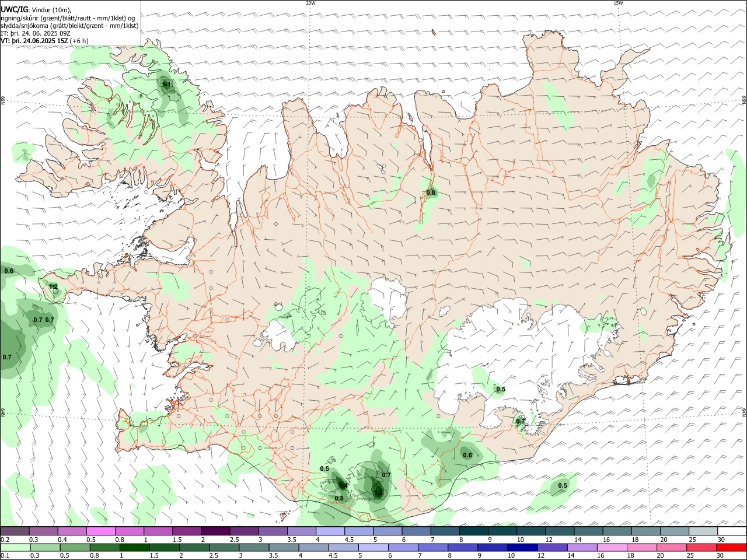Click the darkest purple 2 swatch in upper legend
Viewport: 747px width, 560px height.
tap(215, 531)
